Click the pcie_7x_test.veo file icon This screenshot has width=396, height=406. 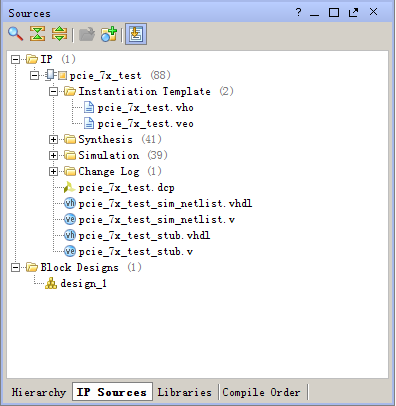(89, 123)
